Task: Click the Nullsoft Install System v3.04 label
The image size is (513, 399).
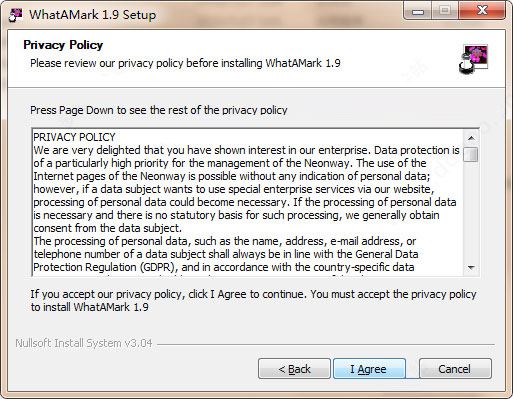Action: 84,343
